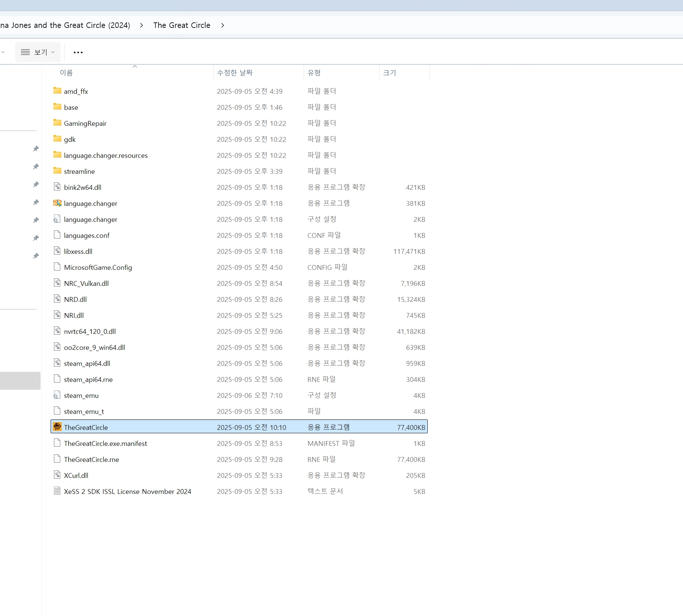Click the steam_api64.dll file icon
683x616 pixels.
57,363
